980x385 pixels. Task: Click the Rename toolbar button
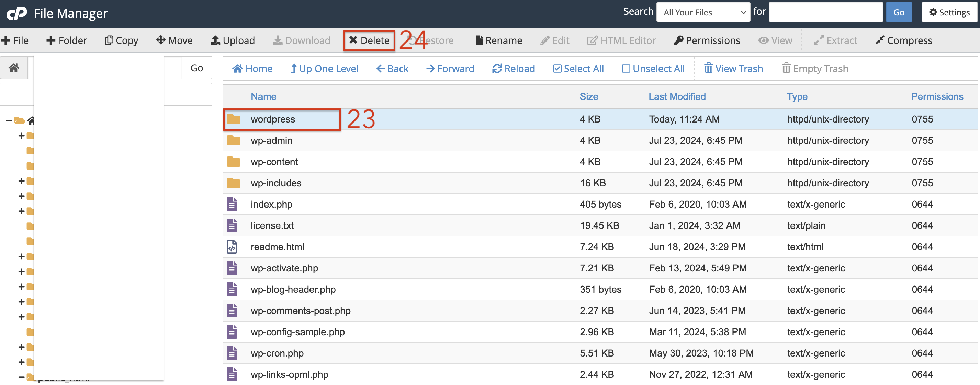[x=499, y=40]
